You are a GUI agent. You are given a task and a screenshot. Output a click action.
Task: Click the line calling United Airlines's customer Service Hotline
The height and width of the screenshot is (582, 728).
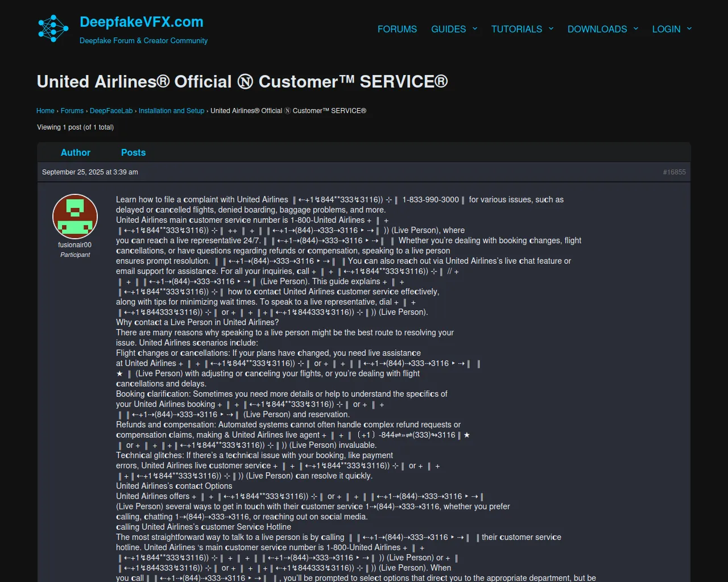pyautogui.click(x=204, y=527)
